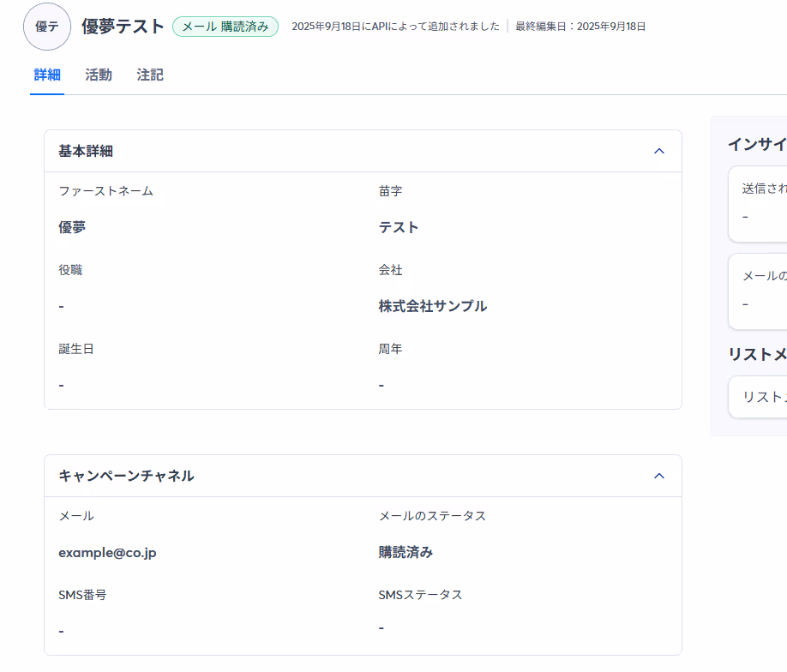Image resolution: width=787 pixels, height=672 pixels.
Task: Open the リスト card in side panel
Action: coord(758,397)
